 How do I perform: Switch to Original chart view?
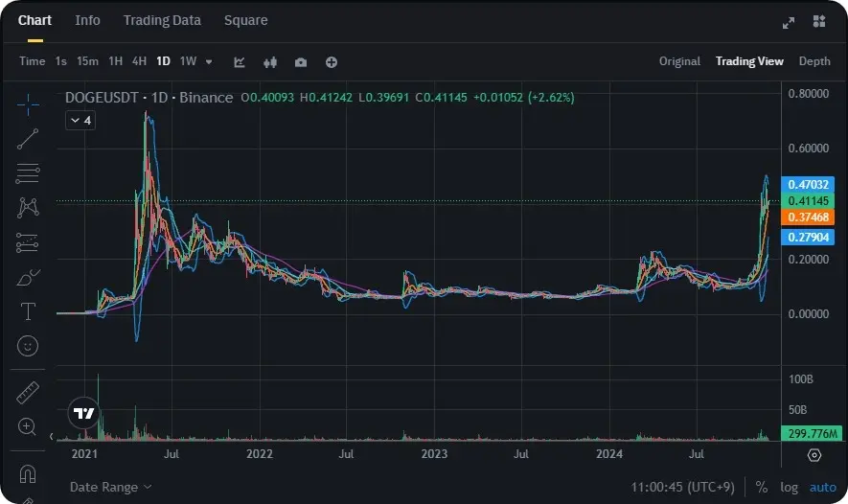tap(679, 61)
